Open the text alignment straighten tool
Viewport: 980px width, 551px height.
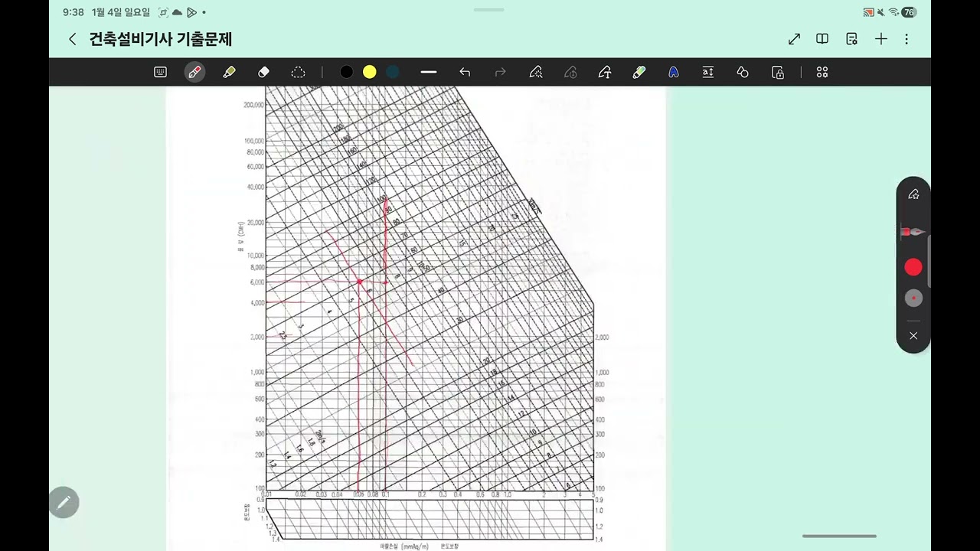pyautogui.click(x=708, y=72)
